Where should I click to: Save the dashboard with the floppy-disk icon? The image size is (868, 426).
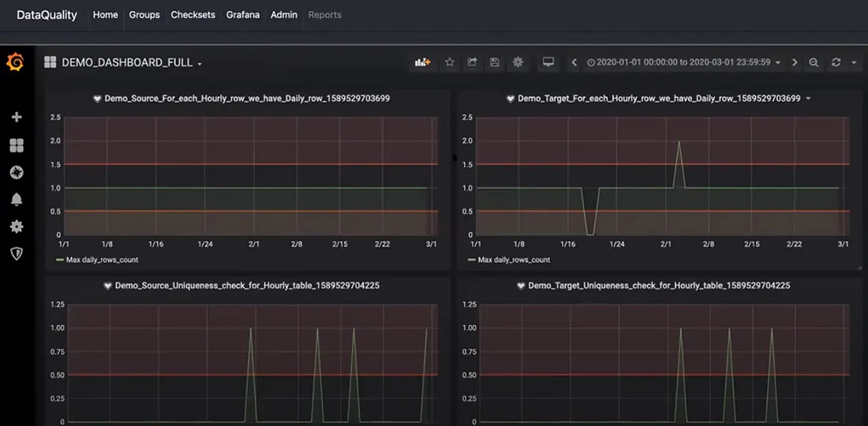495,62
